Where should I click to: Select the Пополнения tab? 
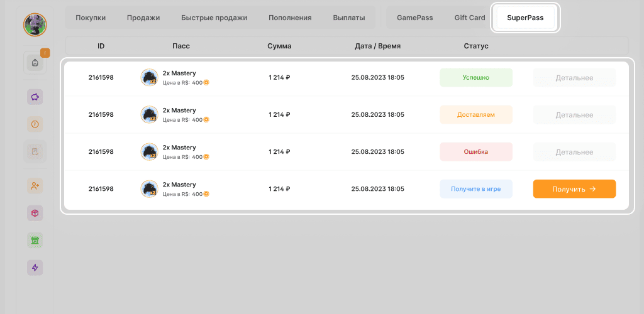pyautogui.click(x=290, y=18)
